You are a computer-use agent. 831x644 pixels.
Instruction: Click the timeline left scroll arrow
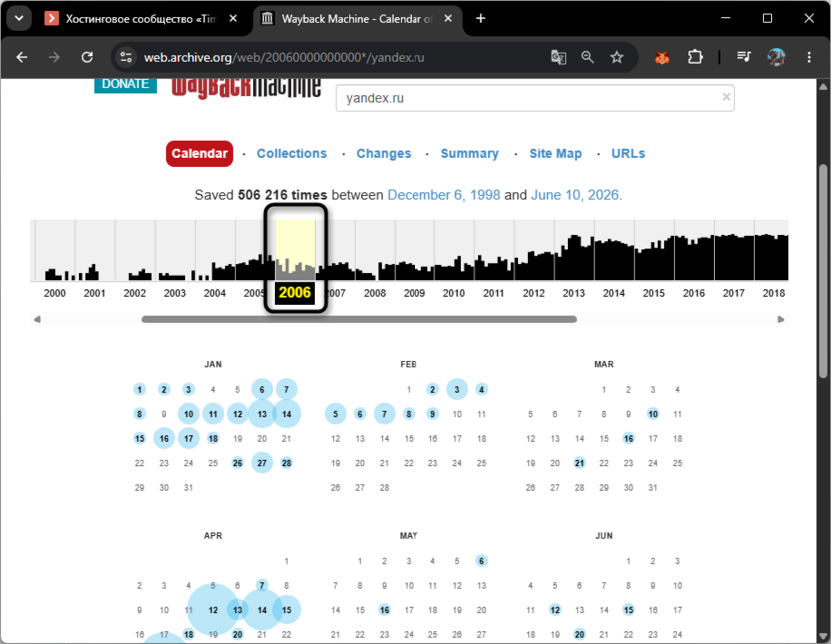coord(37,320)
